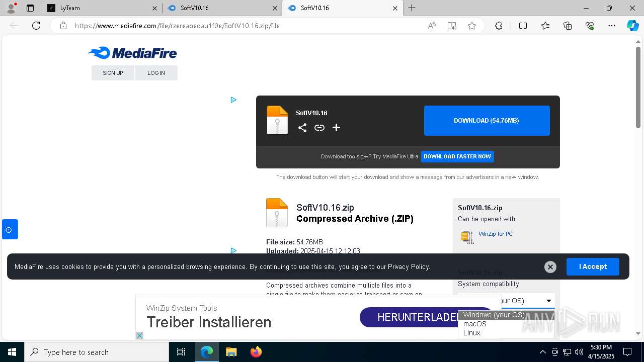The image size is (644, 362).
Task: Reload the MediaFire page
Action: (36, 26)
